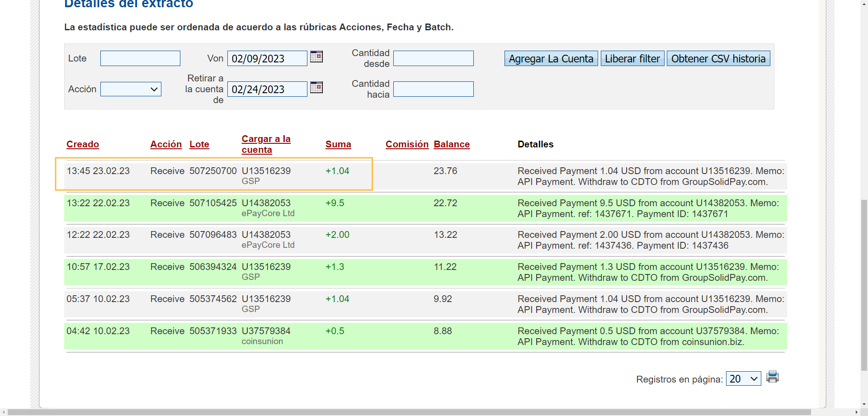
Task: Click the Agregar La Cuenta button
Action: pyautogui.click(x=551, y=58)
